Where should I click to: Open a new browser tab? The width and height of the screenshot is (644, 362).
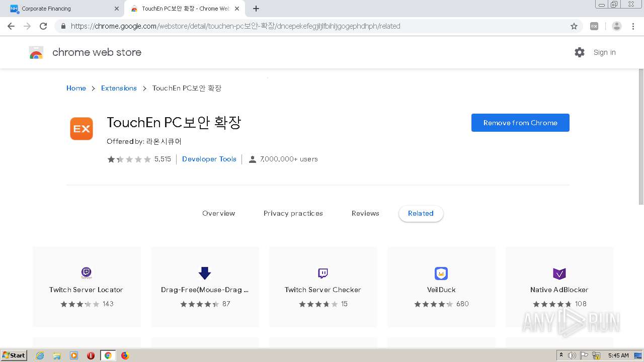(256, 9)
